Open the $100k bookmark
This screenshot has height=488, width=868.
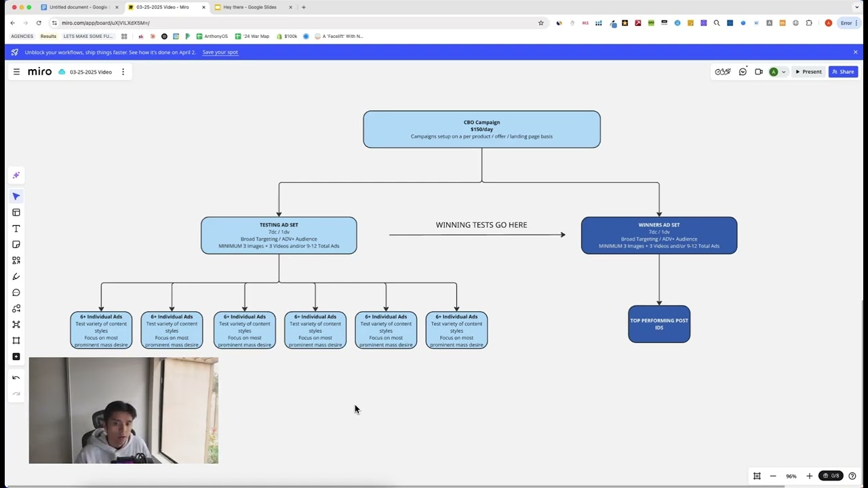click(x=287, y=36)
